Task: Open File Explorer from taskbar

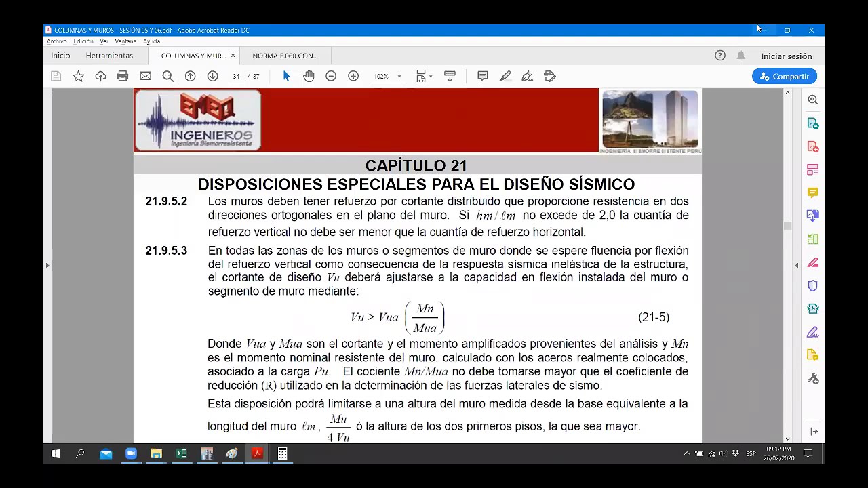Action: pyautogui.click(x=156, y=453)
